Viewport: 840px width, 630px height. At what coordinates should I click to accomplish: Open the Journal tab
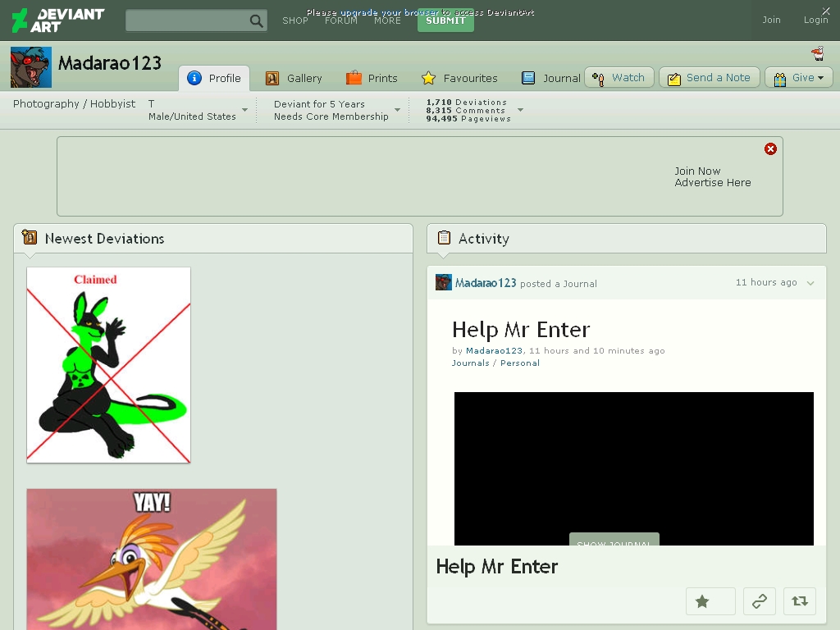551,78
